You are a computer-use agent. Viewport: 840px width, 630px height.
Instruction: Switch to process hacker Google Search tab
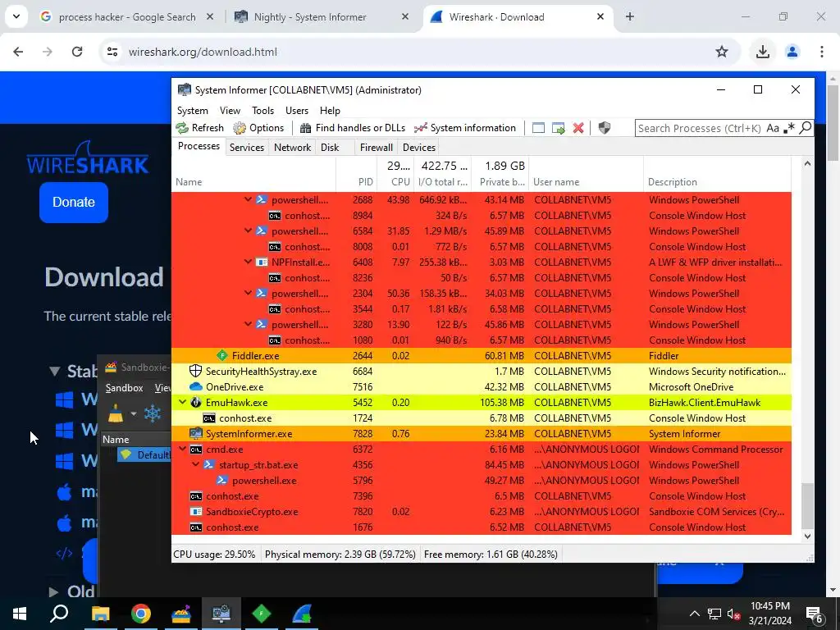(127, 17)
